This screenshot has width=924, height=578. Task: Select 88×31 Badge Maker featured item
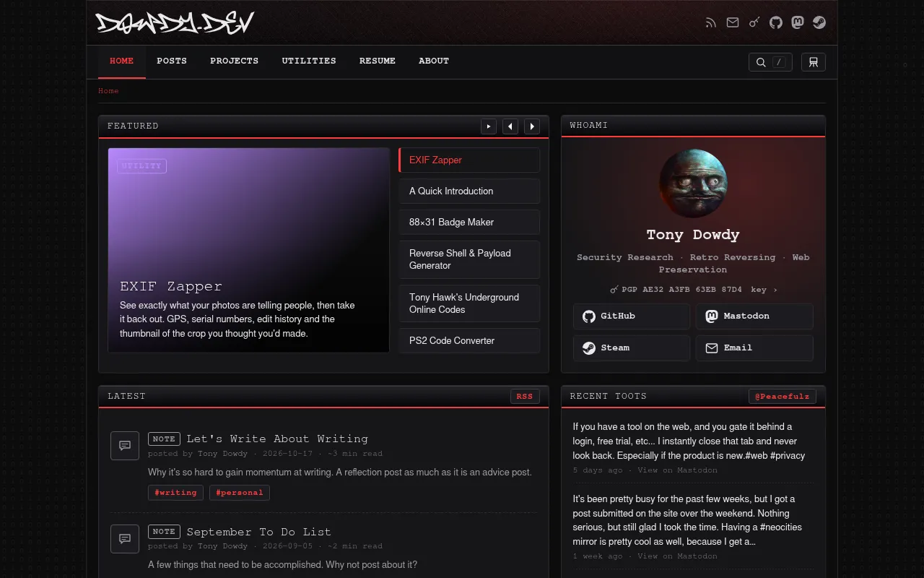pos(469,223)
